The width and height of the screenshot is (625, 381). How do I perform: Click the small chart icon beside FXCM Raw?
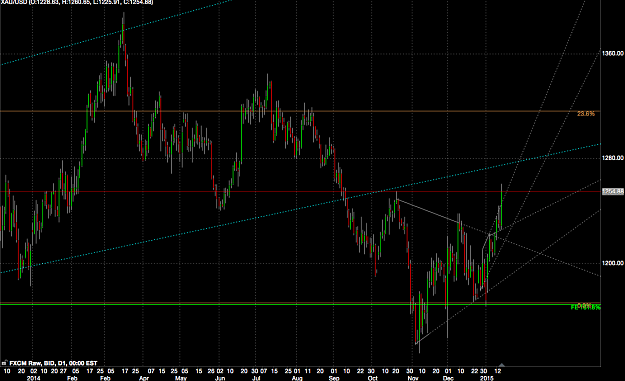(x=4, y=363)
